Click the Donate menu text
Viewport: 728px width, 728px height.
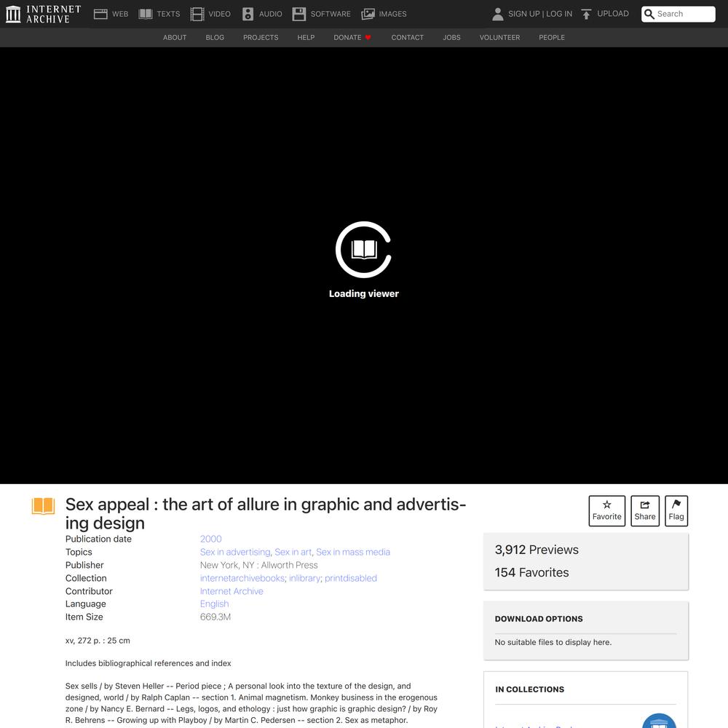[347, 38]
